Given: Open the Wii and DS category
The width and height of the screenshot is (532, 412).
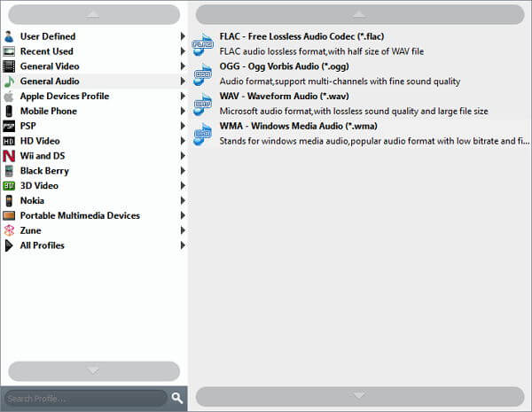Looking at the screenshot, I should click(x=94, y=156).
